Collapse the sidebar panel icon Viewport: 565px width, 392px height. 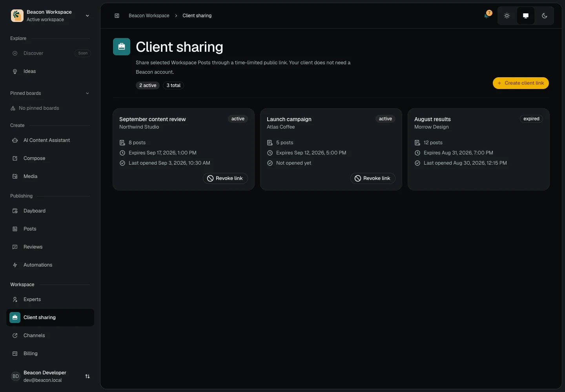point(117,16)
